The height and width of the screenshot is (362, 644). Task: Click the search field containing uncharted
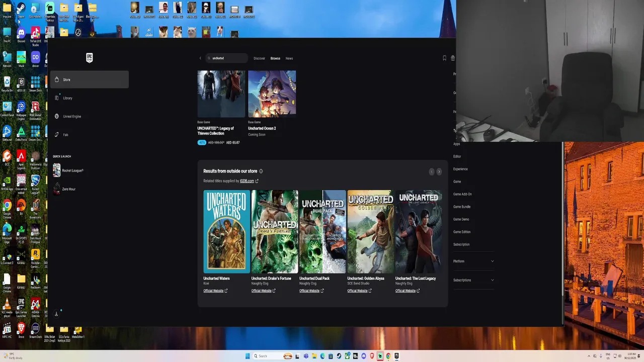coord(226,58)
